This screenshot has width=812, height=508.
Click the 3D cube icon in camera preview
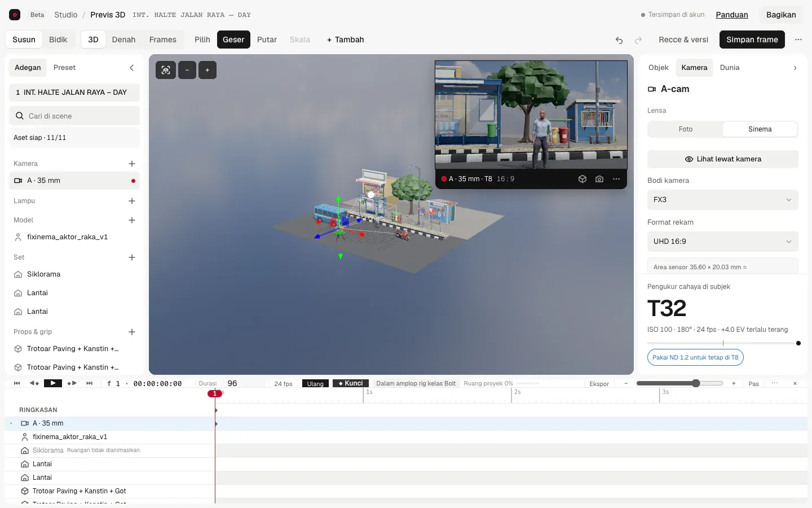[x=582, y=179]
